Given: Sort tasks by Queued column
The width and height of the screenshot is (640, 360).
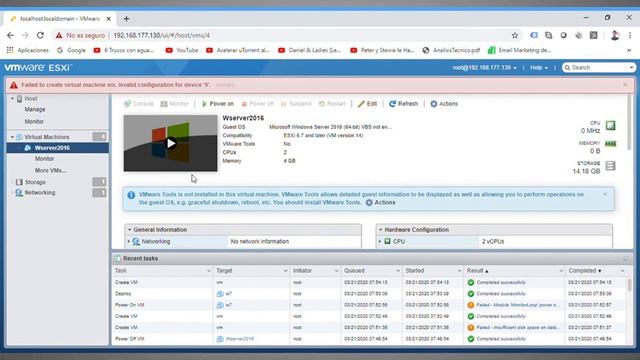Looking at the screenshot, I should click(x=354, y=271).
